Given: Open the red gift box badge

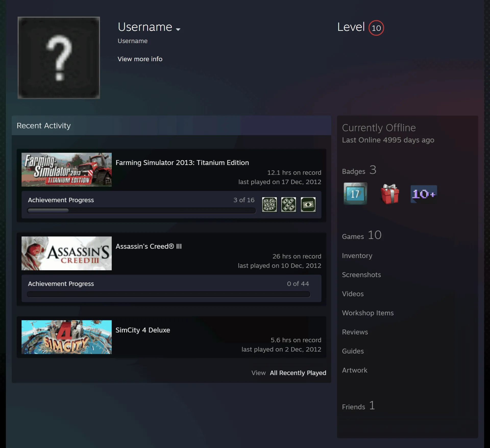Looking at the screenshot, I should (390, 194).
